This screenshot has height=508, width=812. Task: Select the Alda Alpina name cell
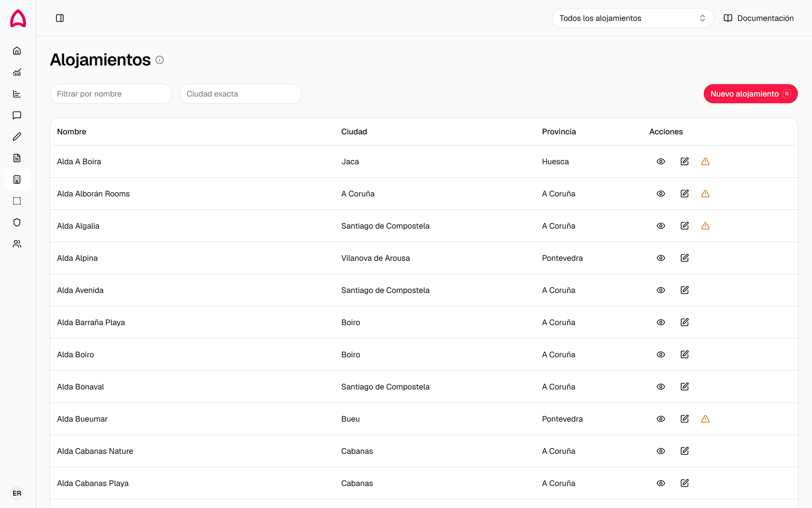[x=77, y=258]
